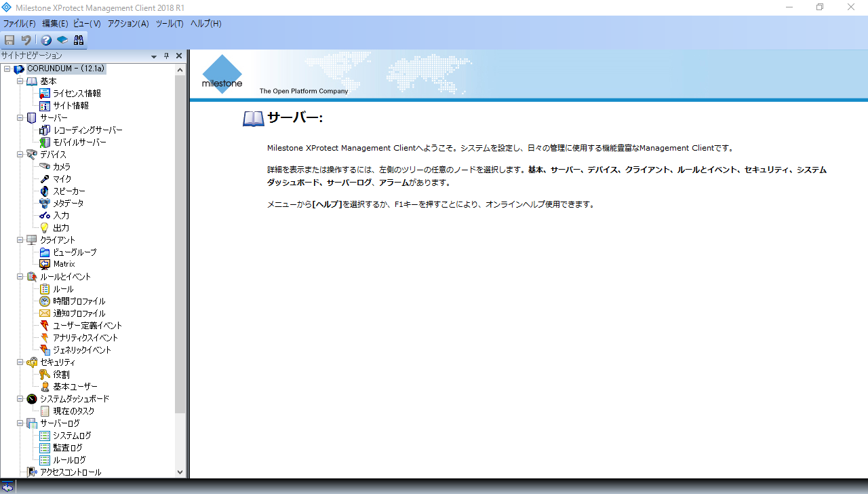Pin the サイトナビゲーション pane
The width and height of the screenshot is (868, 494).
coord(167,56)
